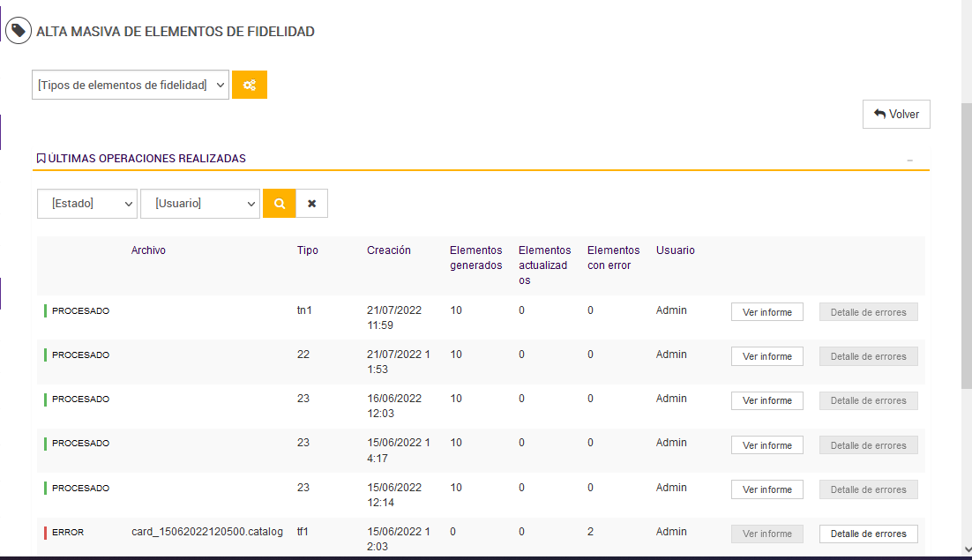Ver informe for the ERROR row

coord(767,534)
